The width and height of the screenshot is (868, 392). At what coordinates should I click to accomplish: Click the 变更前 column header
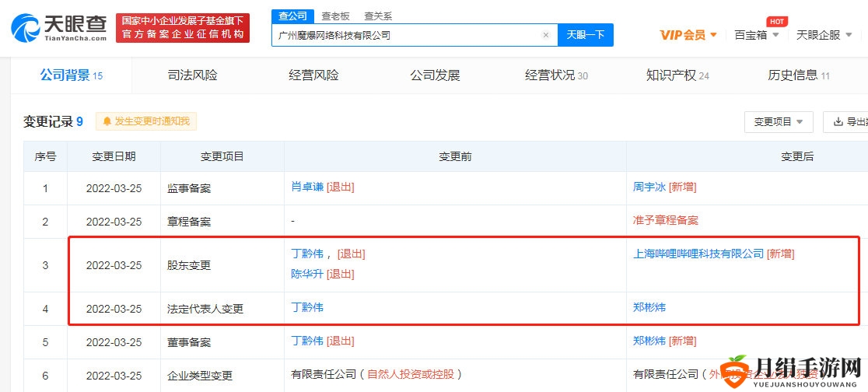click(x=455, y=156)
